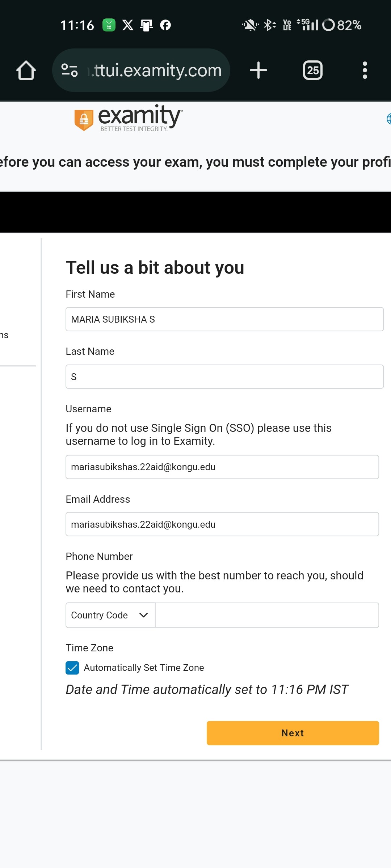
Task: Tap the globe language icon
Action: (388, 119)
